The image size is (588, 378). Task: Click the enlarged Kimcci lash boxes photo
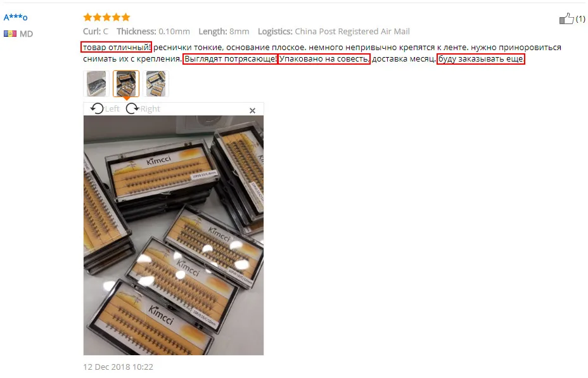[x=173, y=235]
